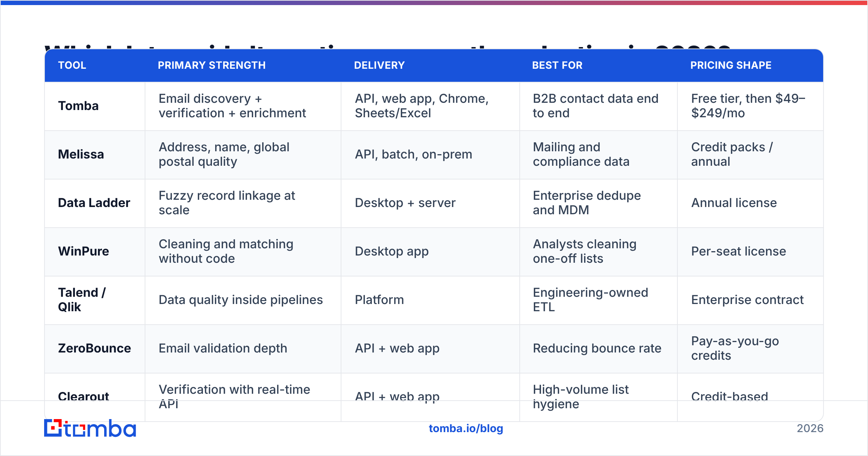Select the ZeroBounce tool name cell
This screenshot has width=868, height=456.
95,349
